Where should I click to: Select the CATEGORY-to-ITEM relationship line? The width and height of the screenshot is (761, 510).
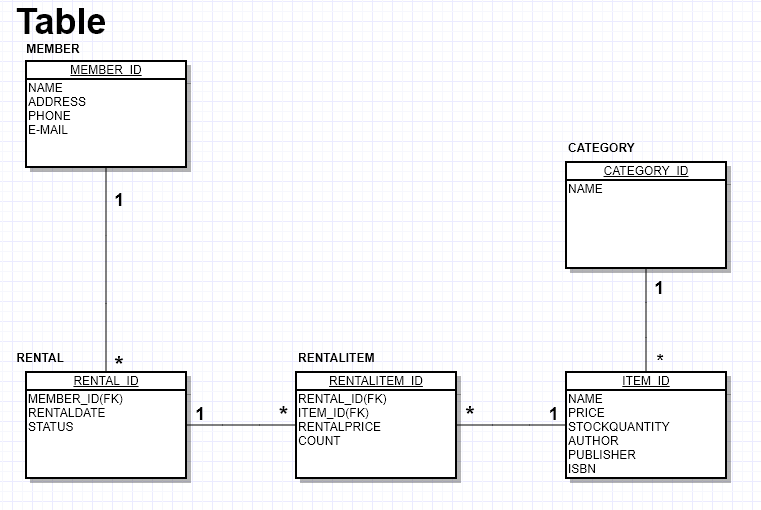pyautogui.click(x=646, y=320)
